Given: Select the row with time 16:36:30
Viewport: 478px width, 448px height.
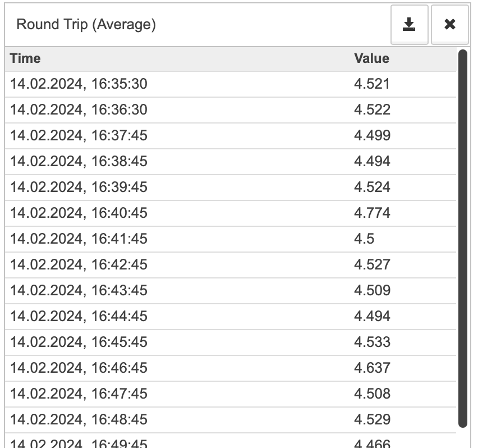Looking at the screenshot, I should pos(231,110).
